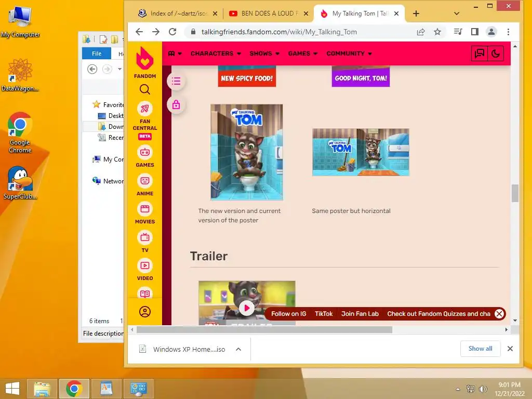Bookmark this page with the star
The height and width of the screenshot is (399, 532).
click(x=437, y=32)
